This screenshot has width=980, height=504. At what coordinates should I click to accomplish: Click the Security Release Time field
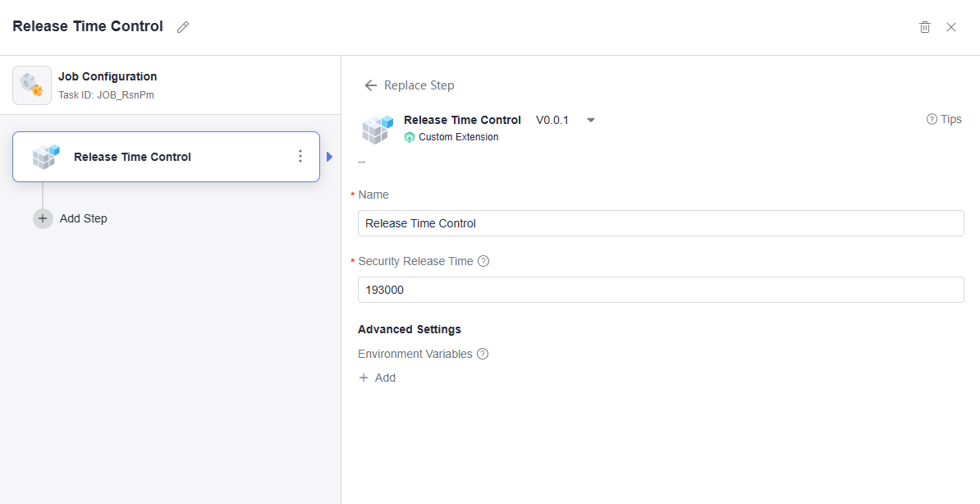point(661,290)
